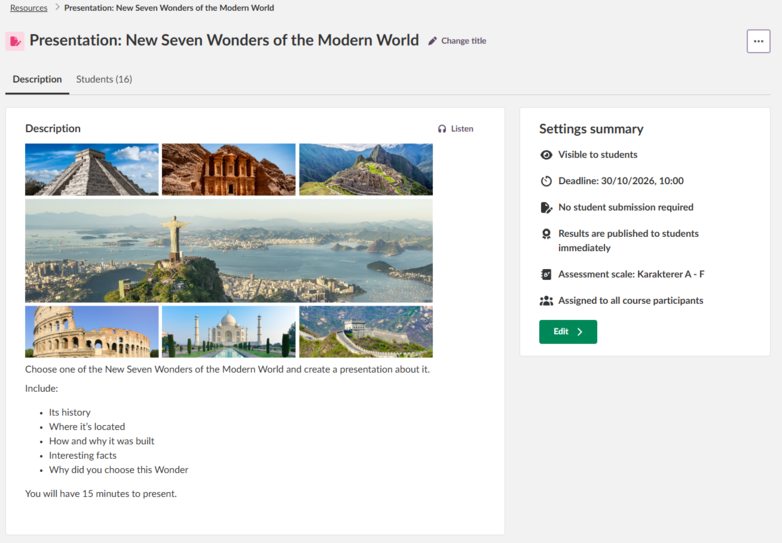Go to Resources breadcrumb link

pos(28,8)
